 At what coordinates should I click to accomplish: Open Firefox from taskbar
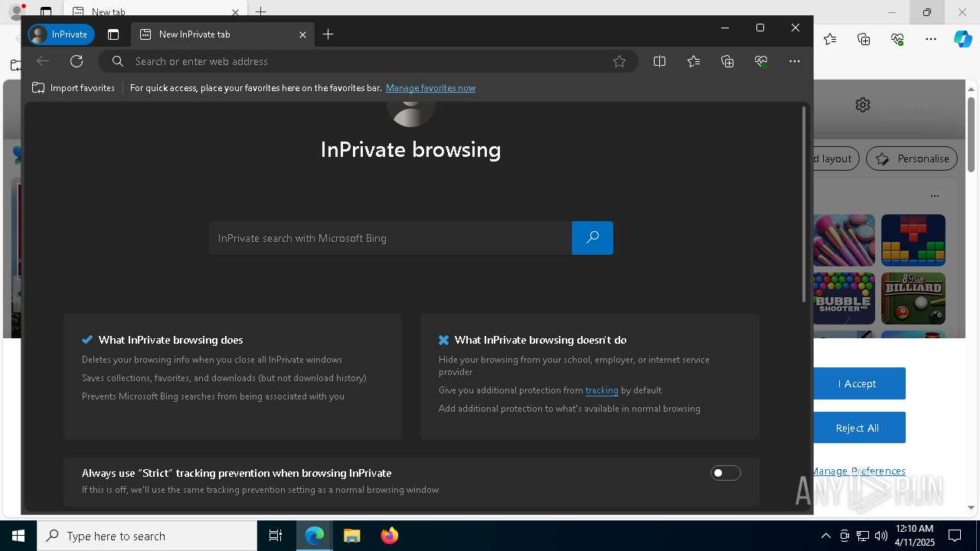[389, 536]
